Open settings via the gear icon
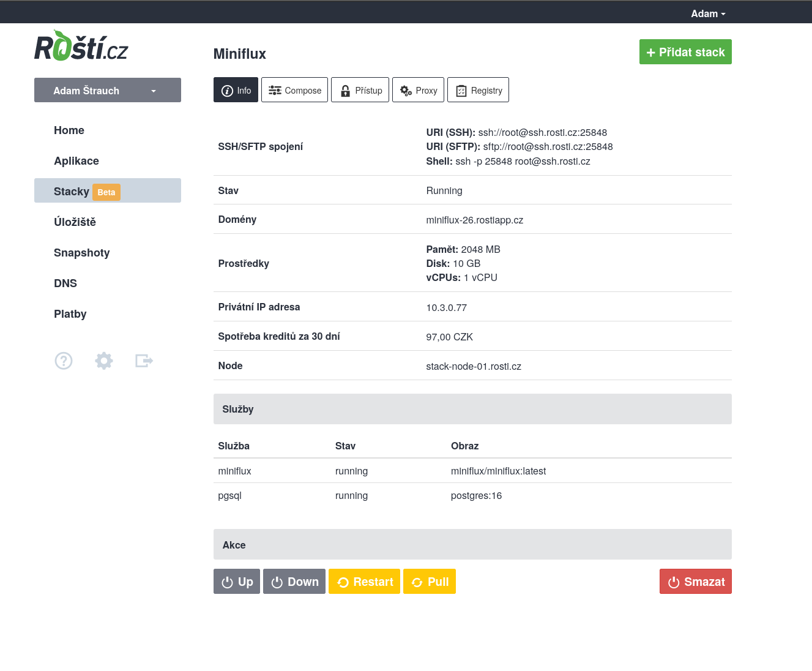 (x=104, y=361)
